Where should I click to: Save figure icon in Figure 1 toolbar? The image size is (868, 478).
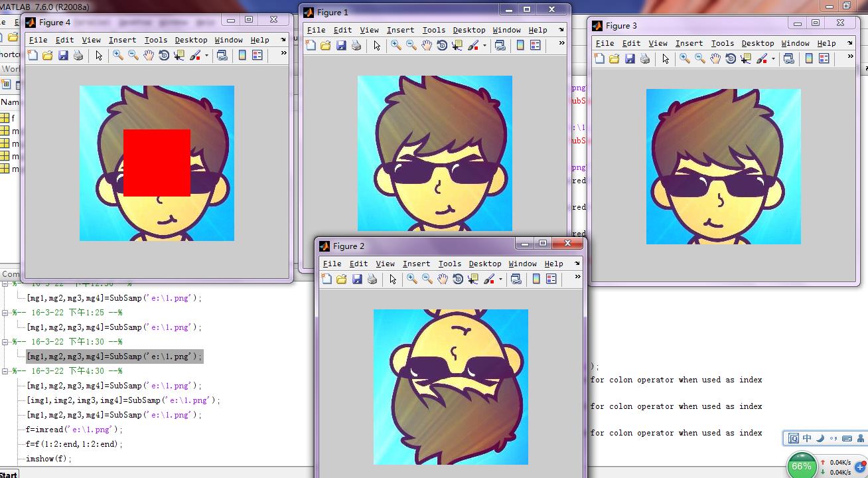pyautogui.click(x=341, y=45)
